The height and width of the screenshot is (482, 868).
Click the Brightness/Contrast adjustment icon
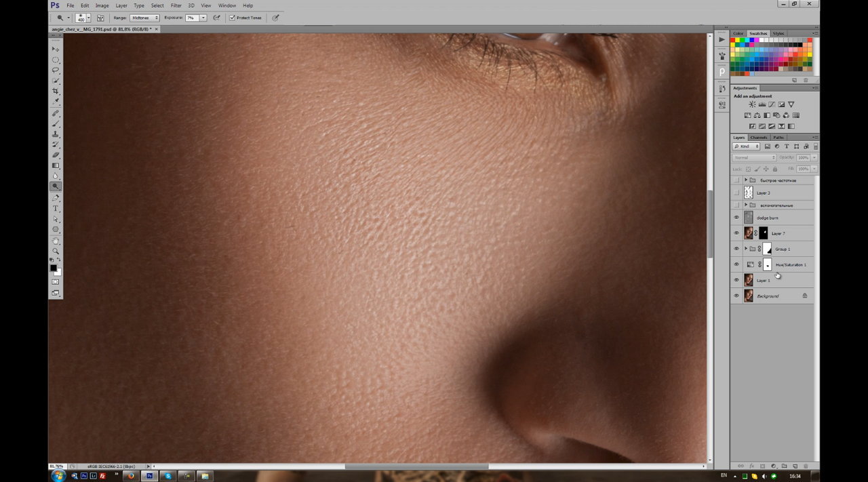click(752, 104)
